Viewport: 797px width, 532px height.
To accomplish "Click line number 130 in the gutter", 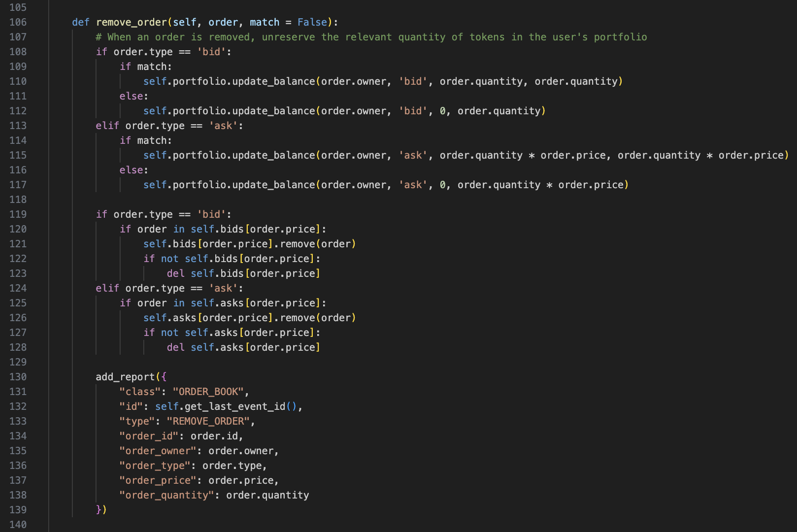I will [x=18, y=377].
